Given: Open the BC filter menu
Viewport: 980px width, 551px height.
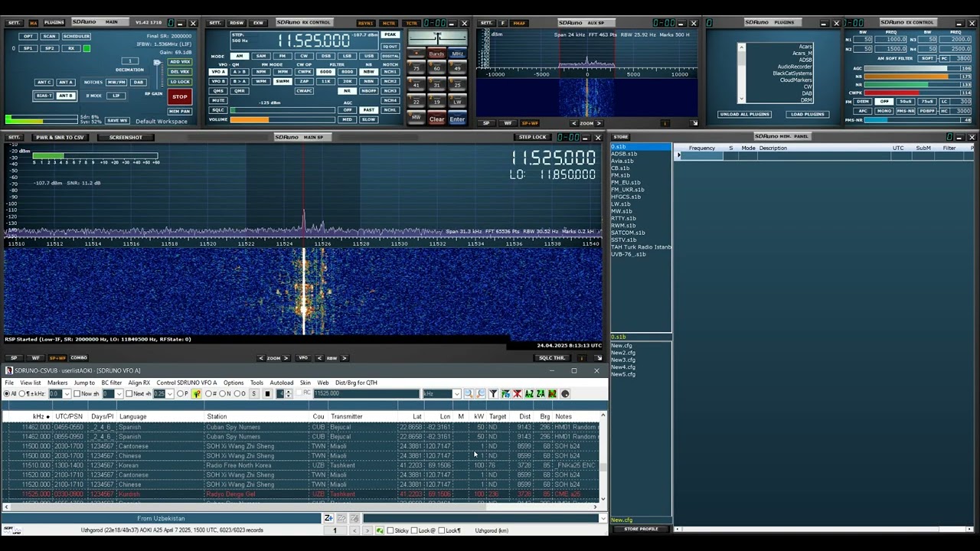Looking at the screenshot, I should (x=111, y=383).
